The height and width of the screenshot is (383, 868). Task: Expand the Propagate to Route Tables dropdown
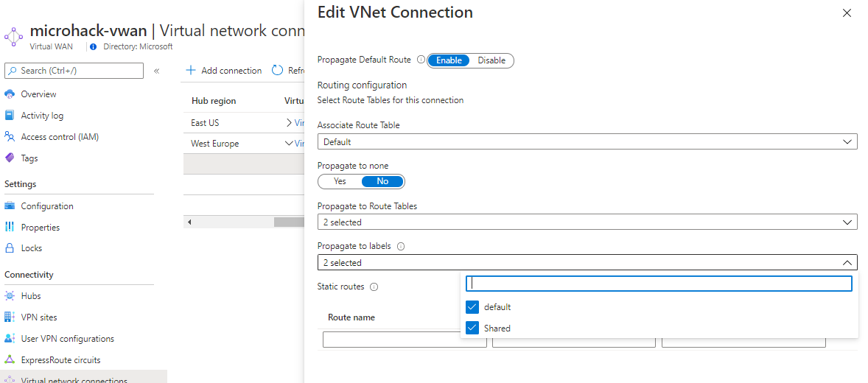pyautogui.click(x=587, y=222)
